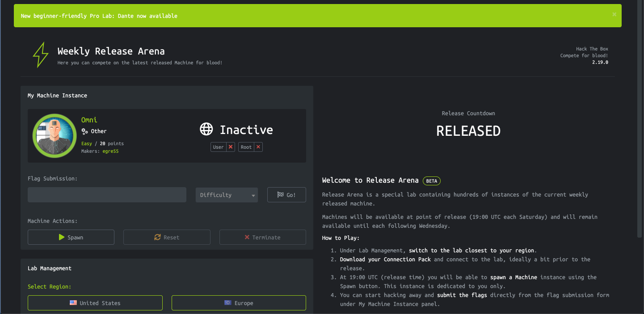Click the How to Play heading

(341, 238)
